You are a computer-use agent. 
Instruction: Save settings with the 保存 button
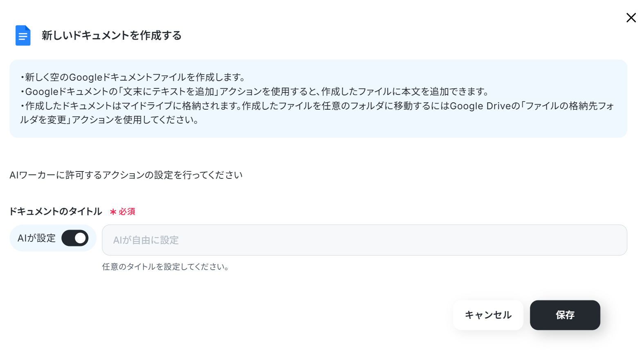565,315
